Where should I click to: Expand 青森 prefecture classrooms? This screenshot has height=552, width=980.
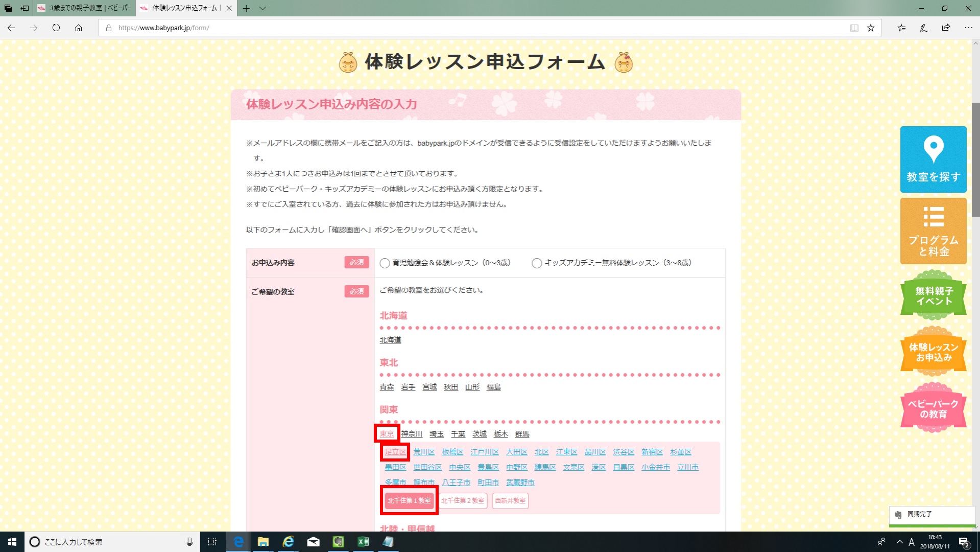coord(387,387)
